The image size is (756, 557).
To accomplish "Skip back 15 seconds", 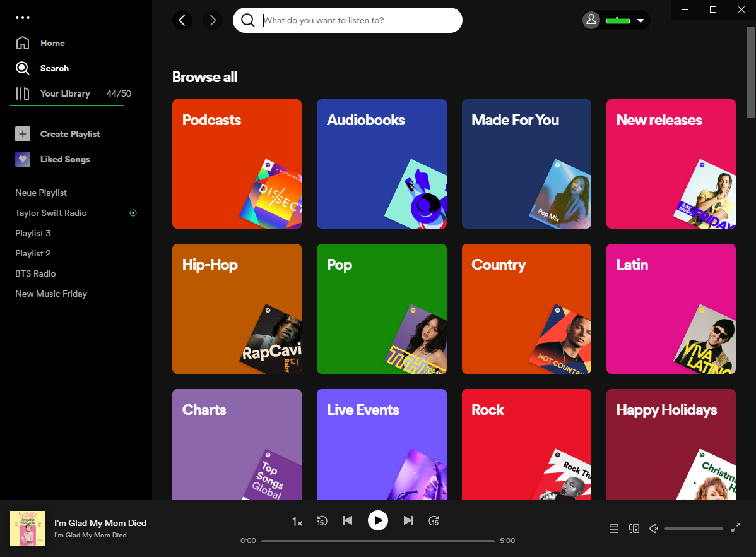I will click(x=322, y=521).
